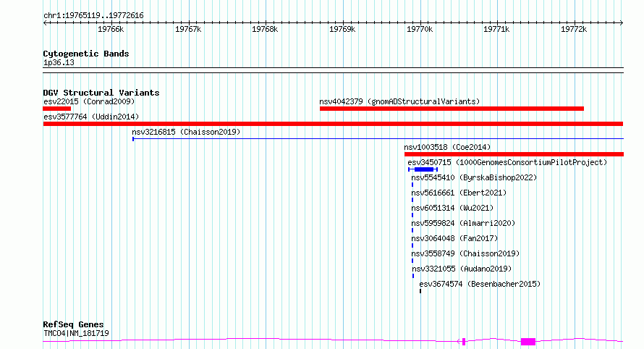
Task: Click the right arrow end of ruler
Action: (622, 22)
